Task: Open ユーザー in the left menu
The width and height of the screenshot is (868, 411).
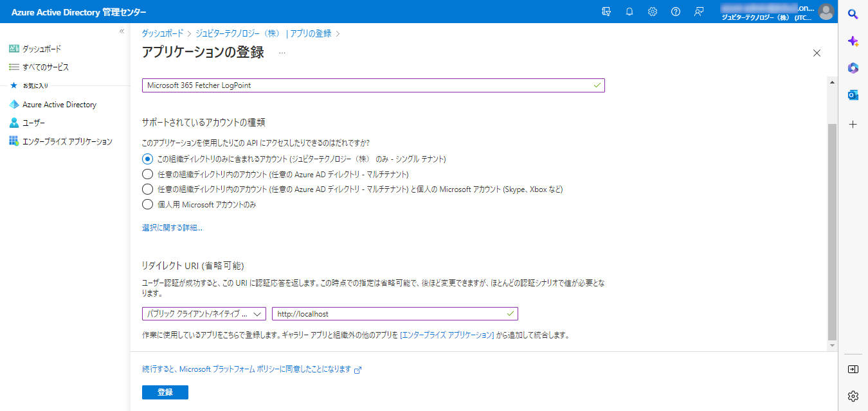Action: [33, 123]
